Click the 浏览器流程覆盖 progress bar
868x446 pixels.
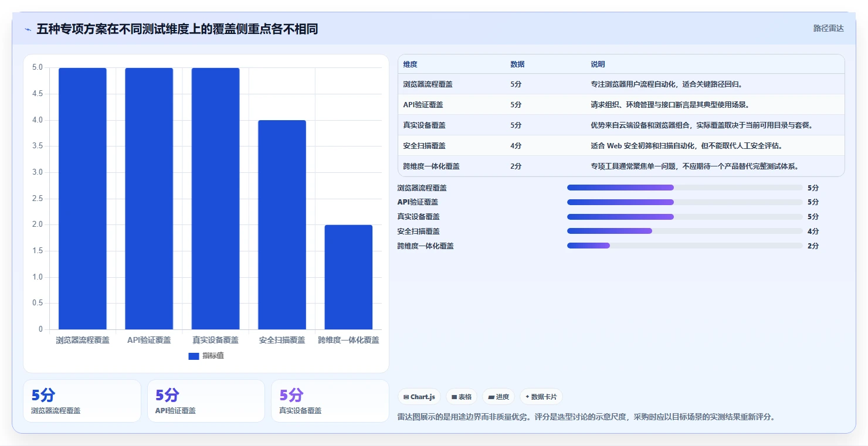pos(684,188)
